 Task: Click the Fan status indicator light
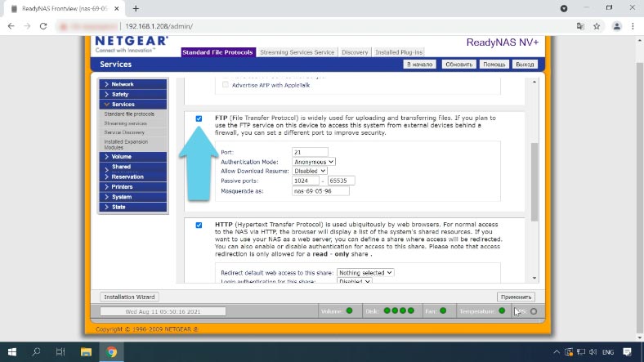443,311
